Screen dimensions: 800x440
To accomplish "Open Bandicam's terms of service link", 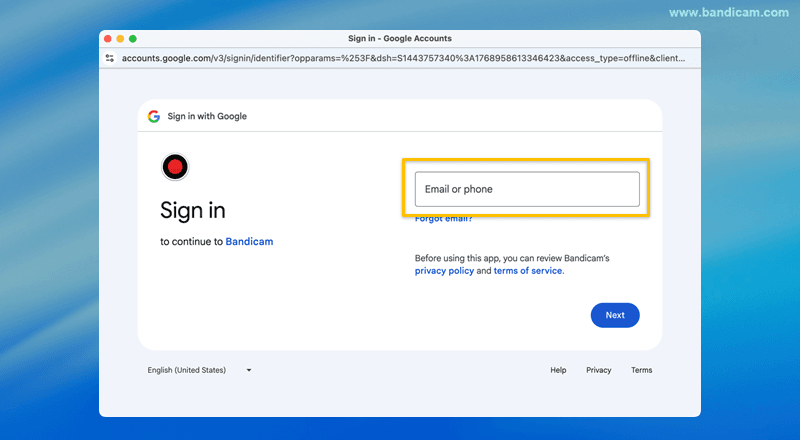I will click(x=528, y=271).
